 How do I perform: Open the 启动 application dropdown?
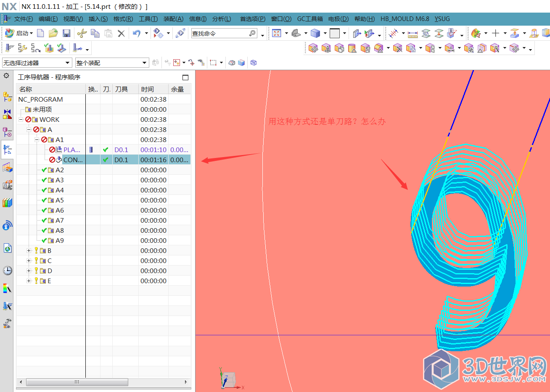click(19, 33)
